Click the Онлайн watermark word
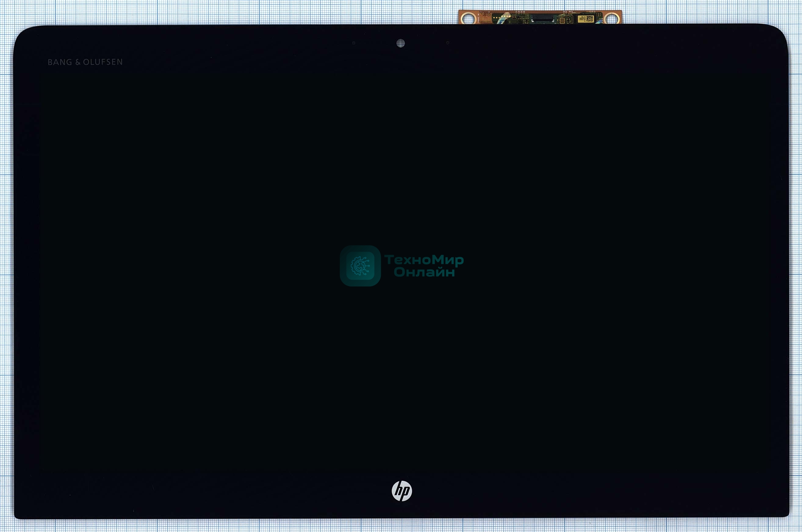Screen dimensions: 802x532 tap(424, 272)
